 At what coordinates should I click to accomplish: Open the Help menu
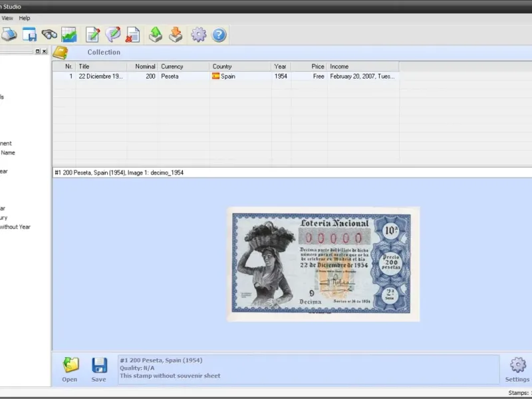point(25,19)
